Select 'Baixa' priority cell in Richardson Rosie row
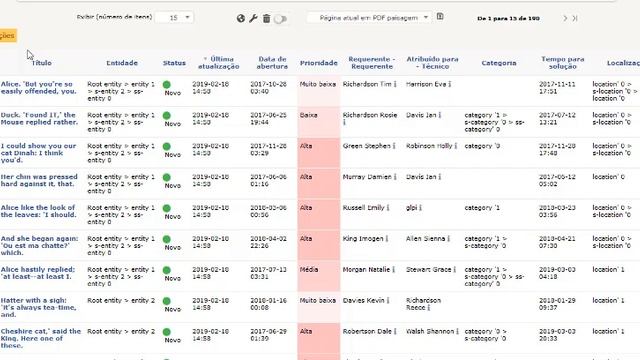The width and height of the screenshot is (640, 360). point(318,122)
